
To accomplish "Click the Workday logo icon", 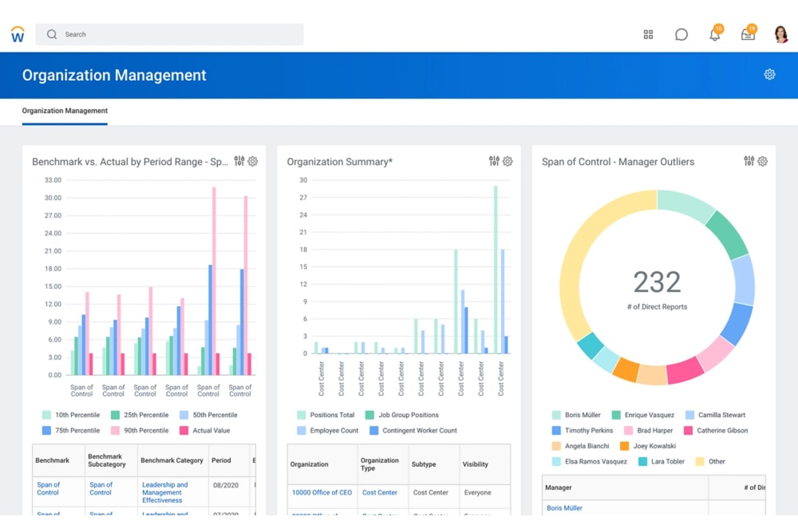I will point(18,34).
